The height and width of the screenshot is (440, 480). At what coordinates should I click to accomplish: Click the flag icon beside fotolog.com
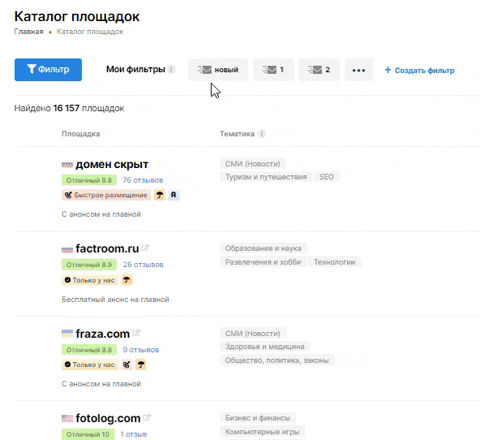tap(67, 418)
